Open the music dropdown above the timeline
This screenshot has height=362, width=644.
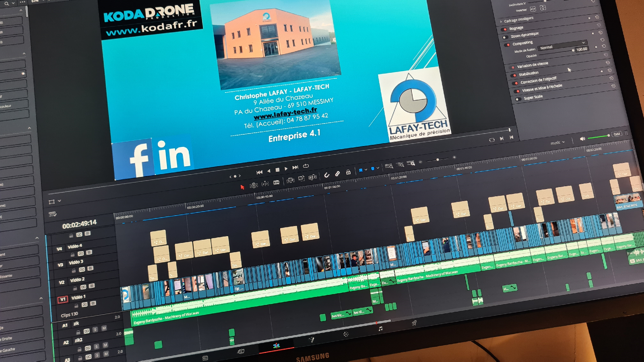tap(557, 143)
